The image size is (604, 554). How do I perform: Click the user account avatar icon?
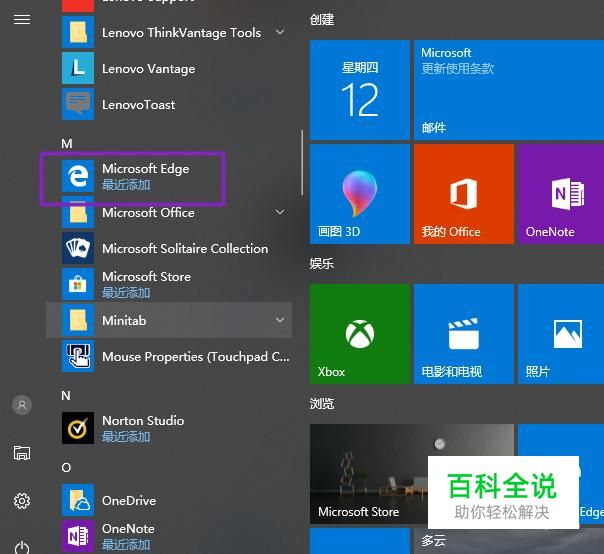pyautogui.click(x=22, y=405)
